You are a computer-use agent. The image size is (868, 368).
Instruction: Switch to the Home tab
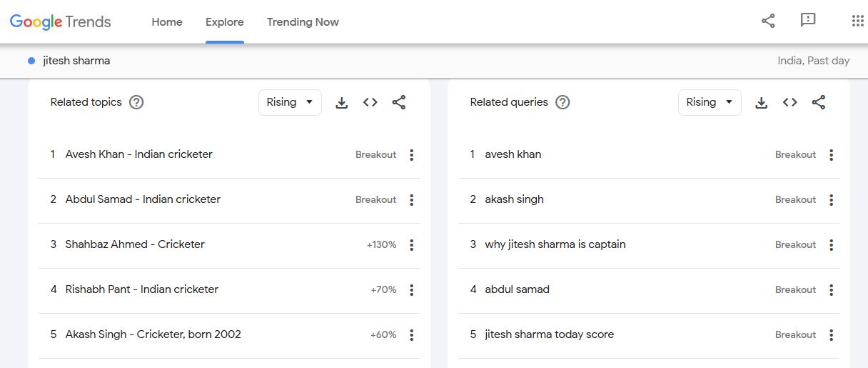tap(167, 22)
